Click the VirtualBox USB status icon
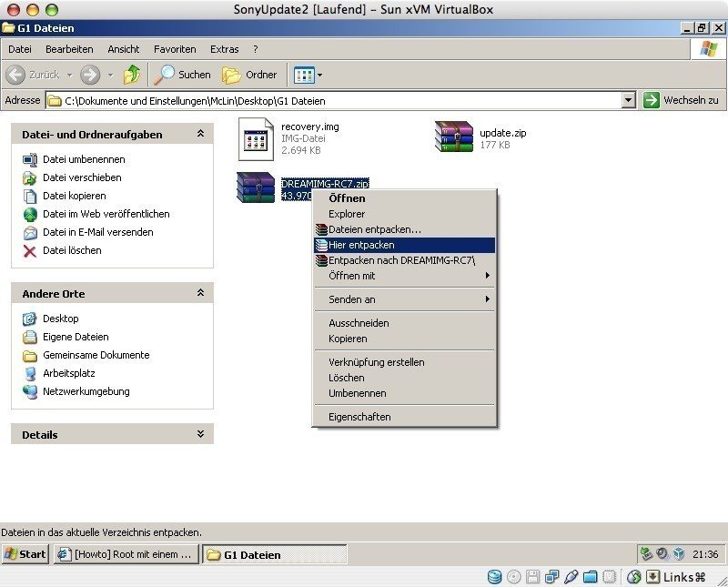This screenshot has height=587, width=728. point(571,577)
